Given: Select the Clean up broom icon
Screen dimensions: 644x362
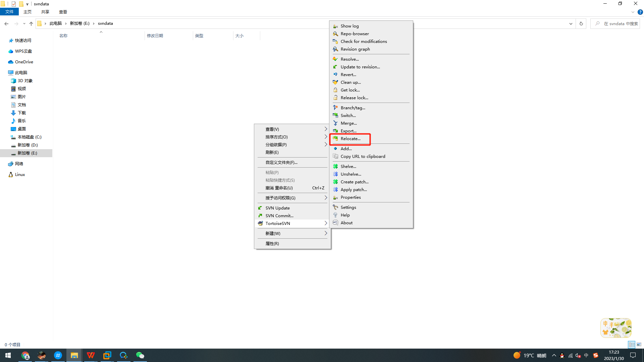Looking at the screenshot, I should [335, 82].
